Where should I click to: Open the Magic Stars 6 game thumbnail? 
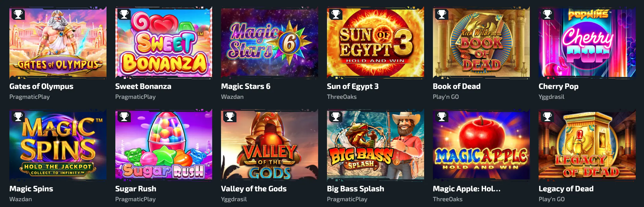pos(270,43)
